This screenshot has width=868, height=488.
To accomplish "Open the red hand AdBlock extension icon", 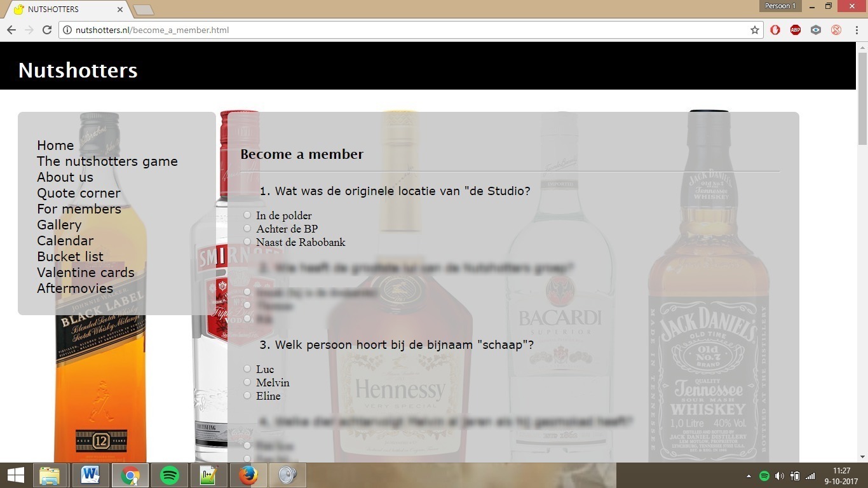I will tap(775, 30).
